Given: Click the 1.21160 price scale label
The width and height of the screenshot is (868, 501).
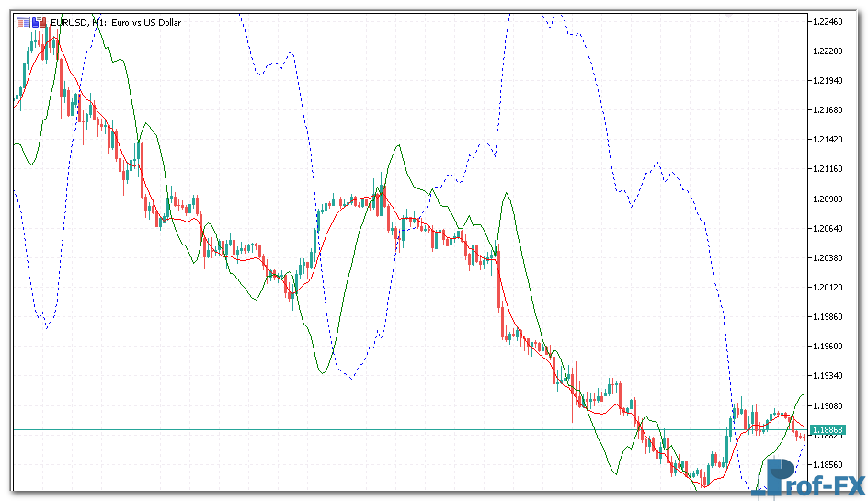Looking at the screenshot, I should (x=829, y=169).
